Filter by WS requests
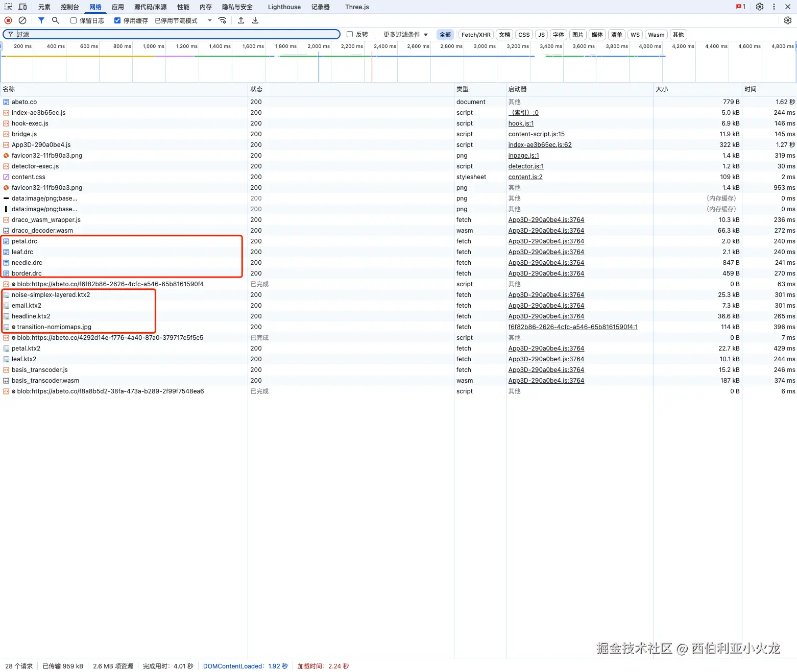The width and height of the screenshot is (797, 672). [635, 35]
